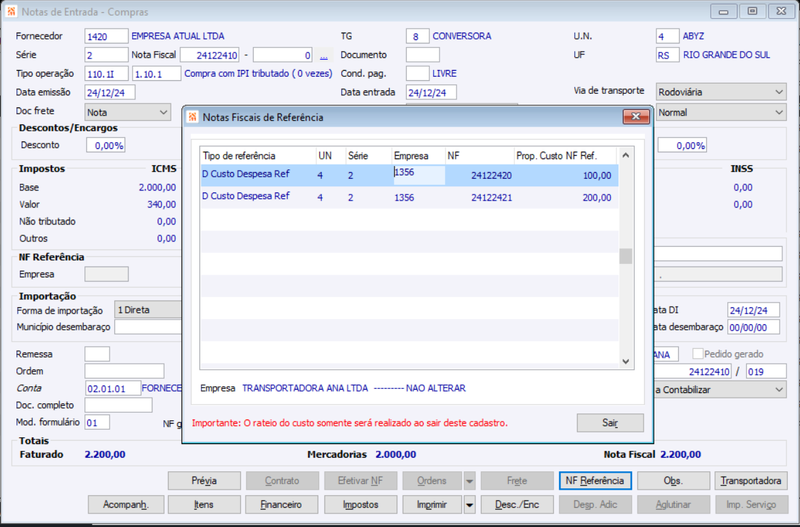The height and width of the screenshot is (527, 800).
Task: Expand the Ordens button dropdown arrow
Action: pos(469,481)
